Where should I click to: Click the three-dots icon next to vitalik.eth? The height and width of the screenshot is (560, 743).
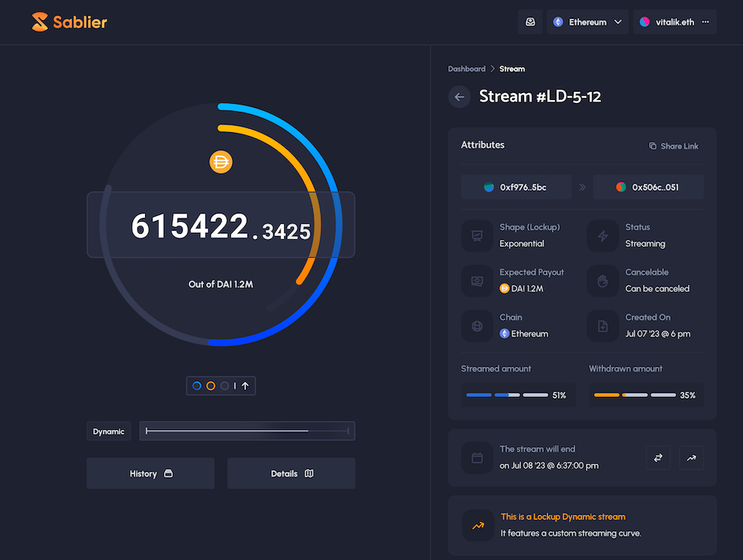tap(705, 22)
